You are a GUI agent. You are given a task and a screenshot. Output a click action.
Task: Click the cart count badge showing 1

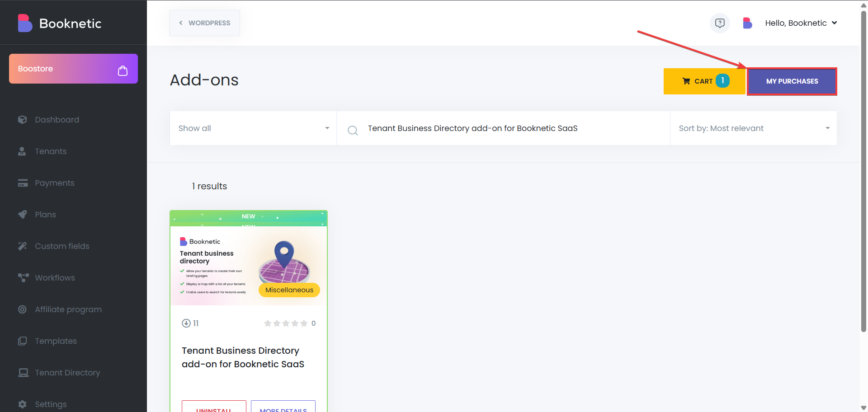coord(722,80)
